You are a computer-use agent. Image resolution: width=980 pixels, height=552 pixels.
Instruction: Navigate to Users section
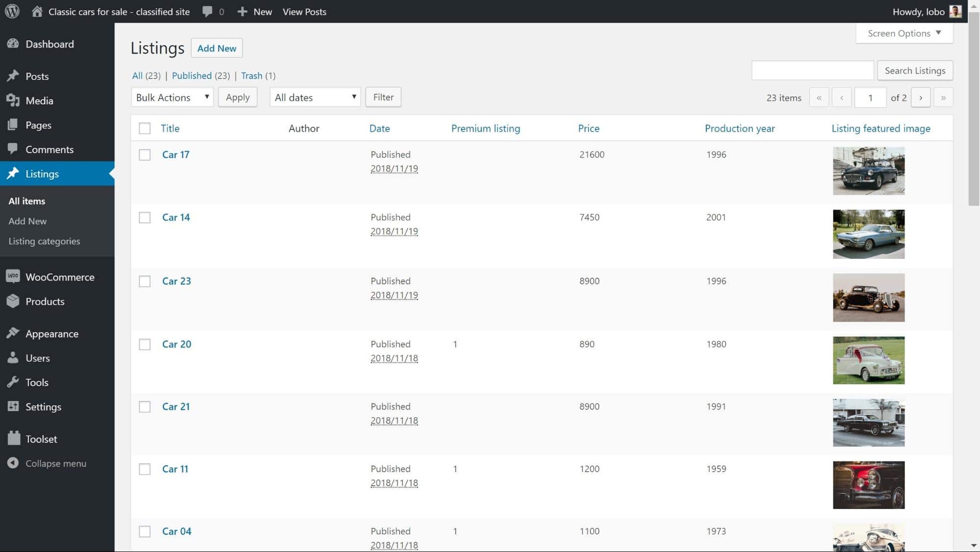(x=38, y=357)
